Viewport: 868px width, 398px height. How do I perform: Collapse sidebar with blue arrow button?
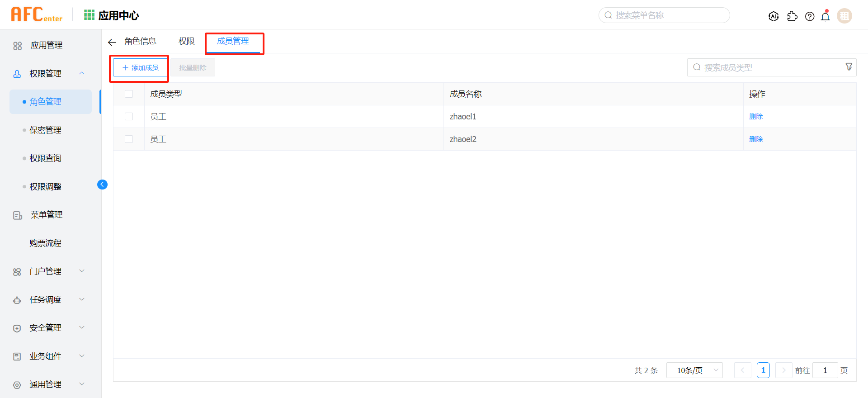click(102, 185)
